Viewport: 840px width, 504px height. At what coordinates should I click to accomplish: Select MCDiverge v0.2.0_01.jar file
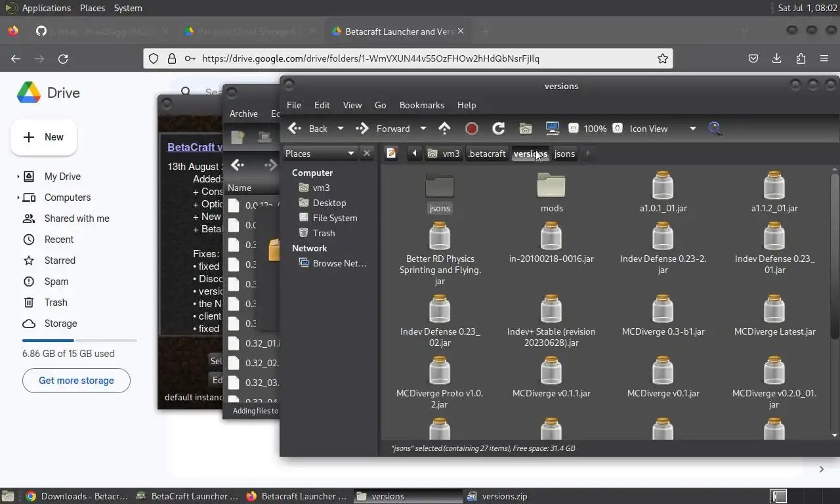[774, 383]
